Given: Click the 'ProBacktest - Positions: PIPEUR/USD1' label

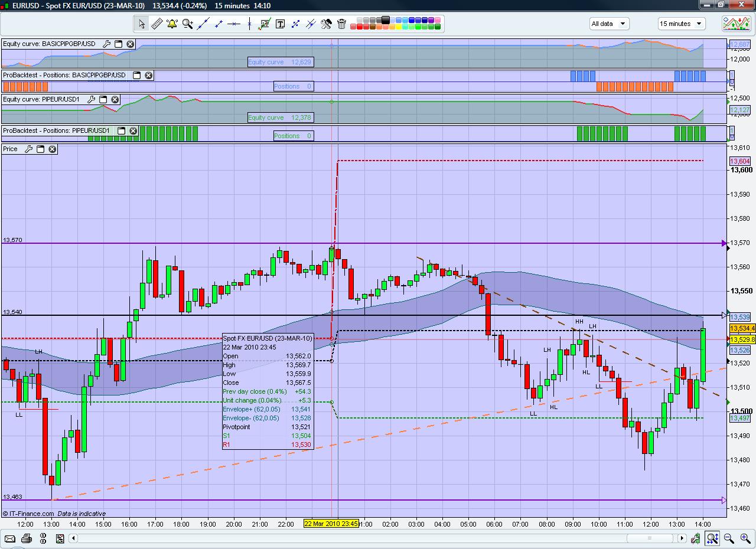Looking at the screenshot, I should [56, 130].
